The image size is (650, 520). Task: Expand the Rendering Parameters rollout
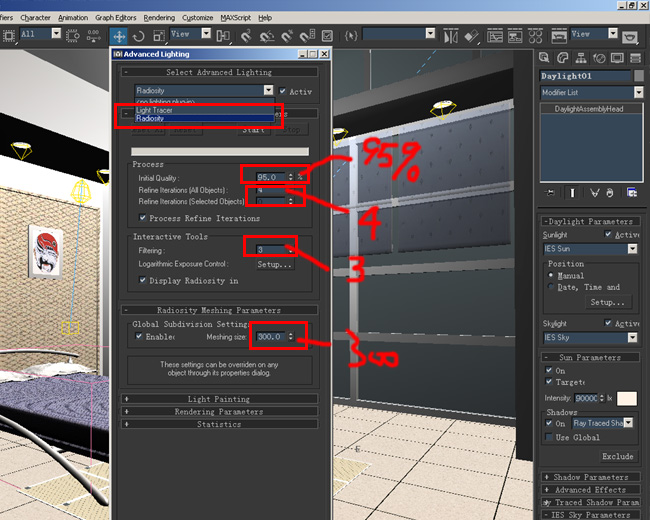pos(219,411)
